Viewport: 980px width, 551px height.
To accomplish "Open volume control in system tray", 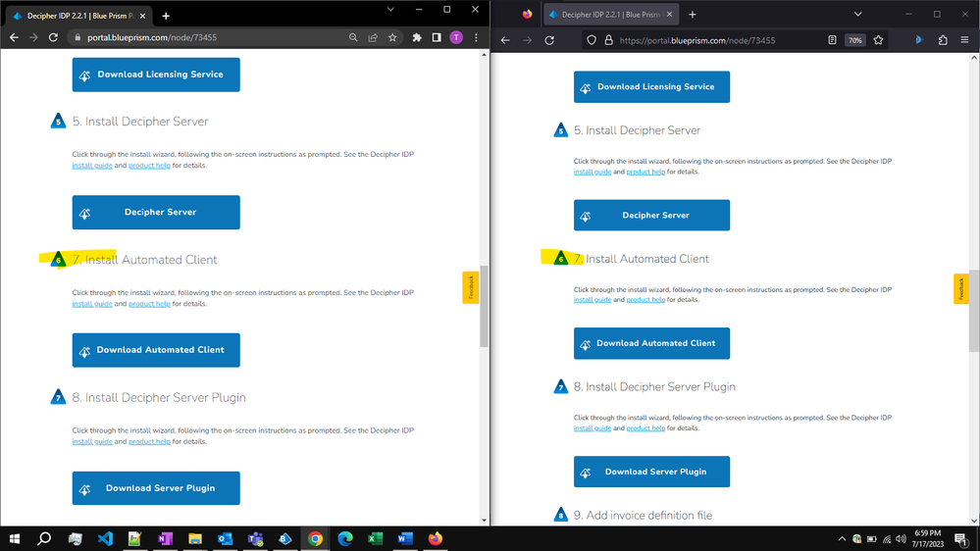I will coord(901,538).
